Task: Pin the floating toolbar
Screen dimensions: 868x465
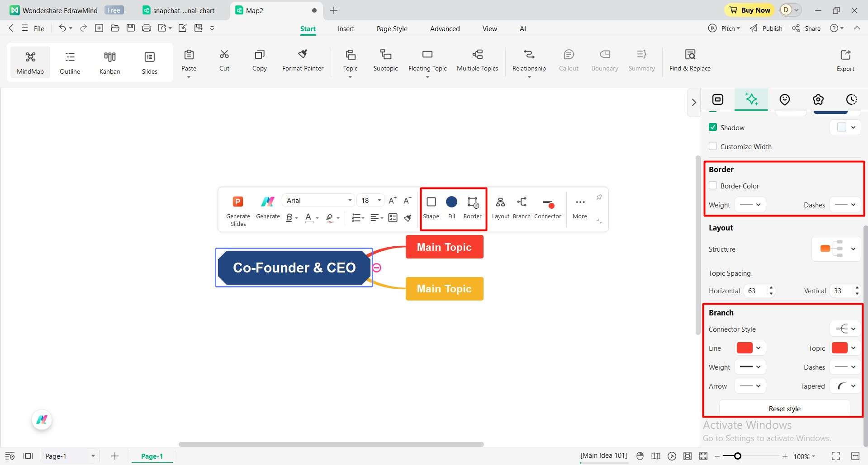Action: [x=599, y=197]
